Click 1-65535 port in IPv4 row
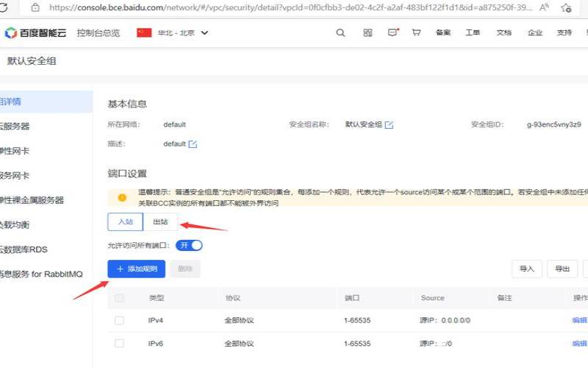Viewport: 588px width, 368px height. click(357, 320)
